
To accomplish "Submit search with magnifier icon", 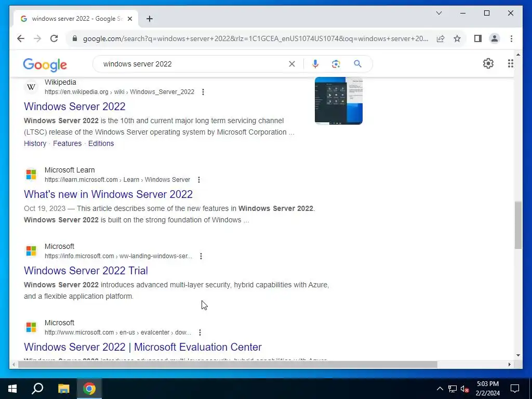I will point(357,64).
